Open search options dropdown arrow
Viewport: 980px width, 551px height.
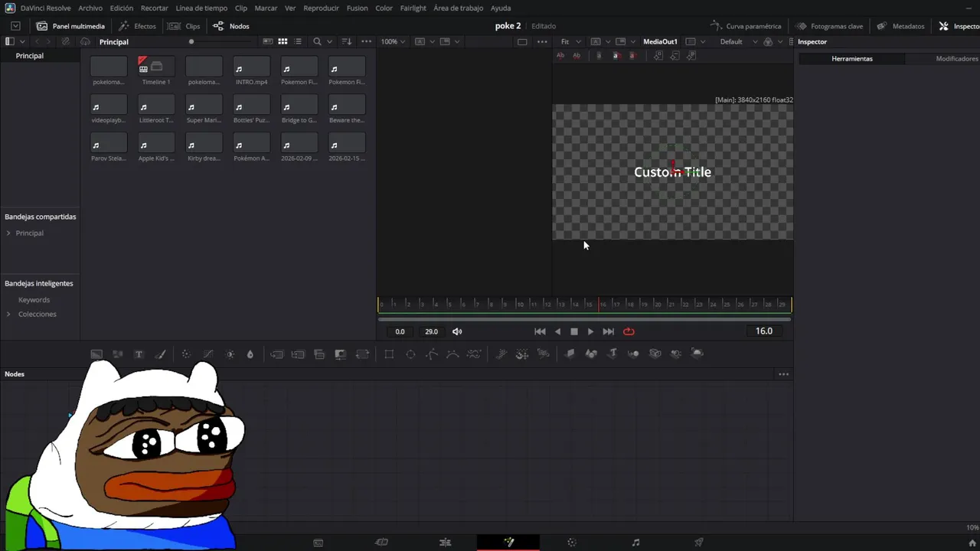pos(329,41)
